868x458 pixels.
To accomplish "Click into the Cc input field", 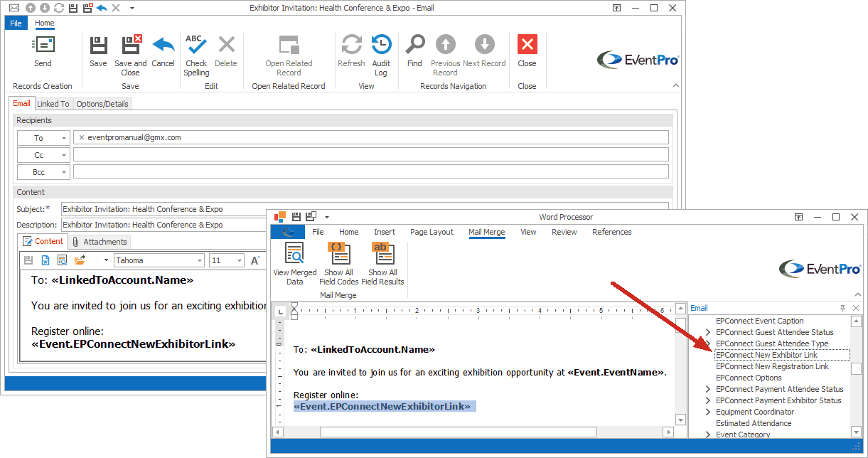I will [370, 155].
